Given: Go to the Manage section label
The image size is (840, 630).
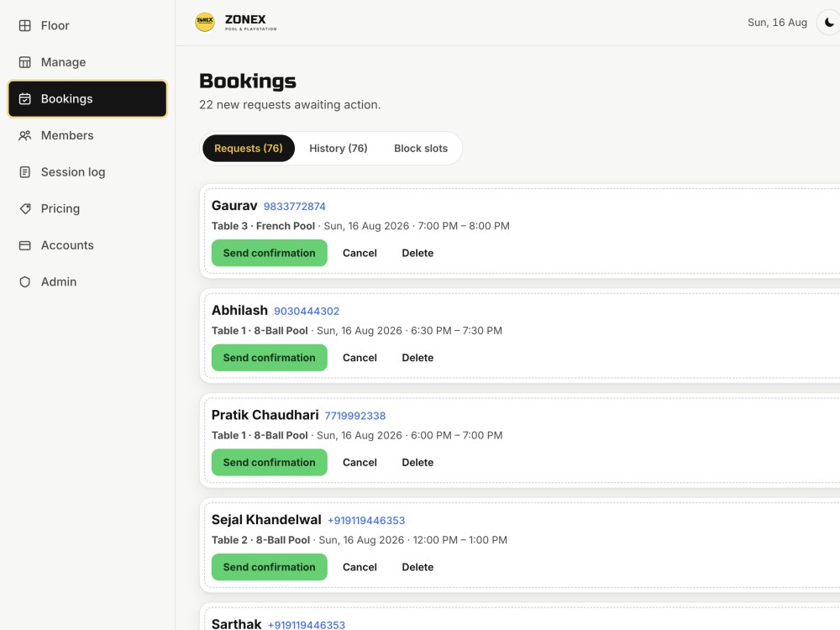Looking at the screenshot, I should (63, 62).
